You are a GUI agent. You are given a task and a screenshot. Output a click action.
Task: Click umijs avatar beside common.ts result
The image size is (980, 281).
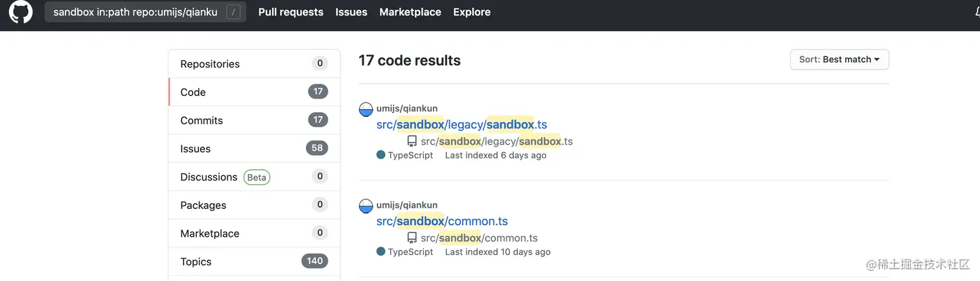pos(366,206)
